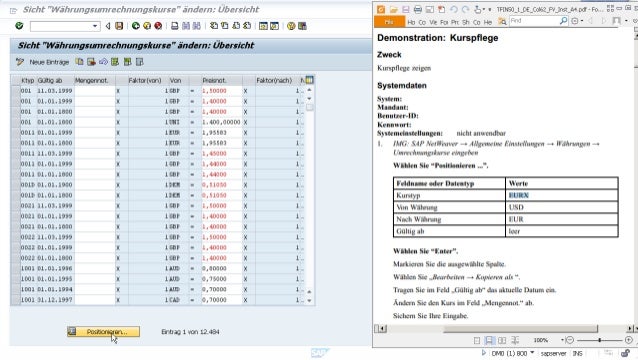The width and height of the screenshot is (638, 360).
Task: Click the red Cancel icon in SAP toolbar
Action: point(158,26)
